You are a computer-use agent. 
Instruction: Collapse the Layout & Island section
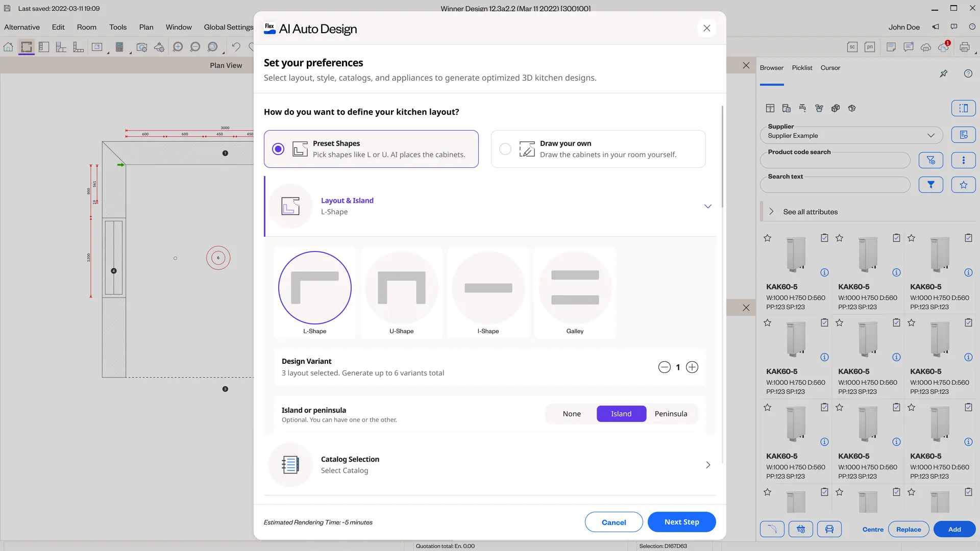707,206
